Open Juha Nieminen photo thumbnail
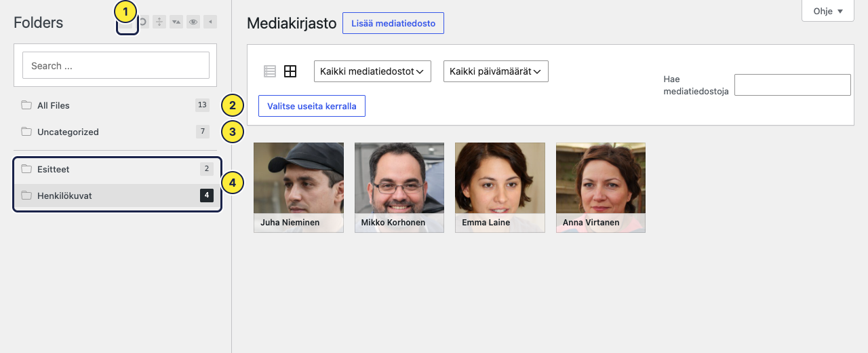The width and height of the screenshot is (868, 353). coord(298,187)
